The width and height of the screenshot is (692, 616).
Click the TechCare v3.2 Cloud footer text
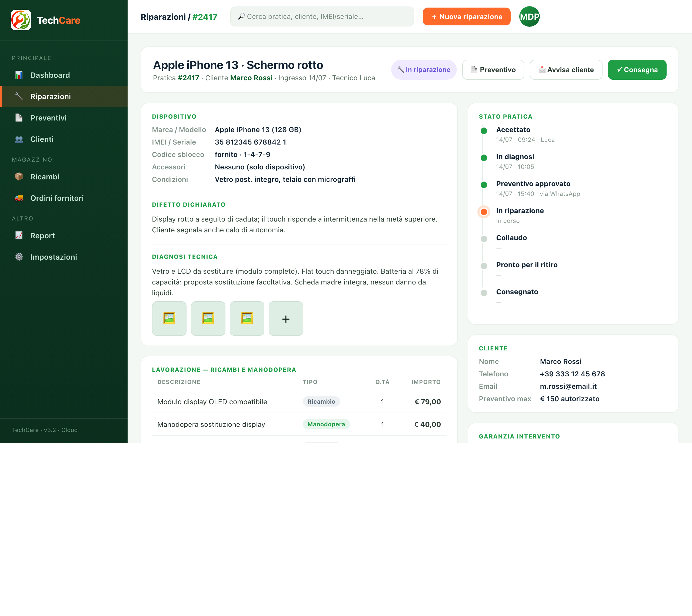(45, 430)
